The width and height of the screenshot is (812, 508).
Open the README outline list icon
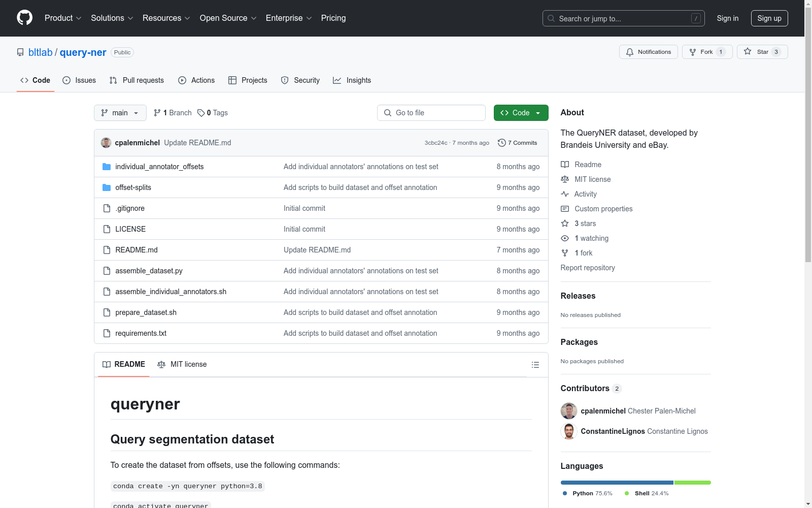coord(535,365)
